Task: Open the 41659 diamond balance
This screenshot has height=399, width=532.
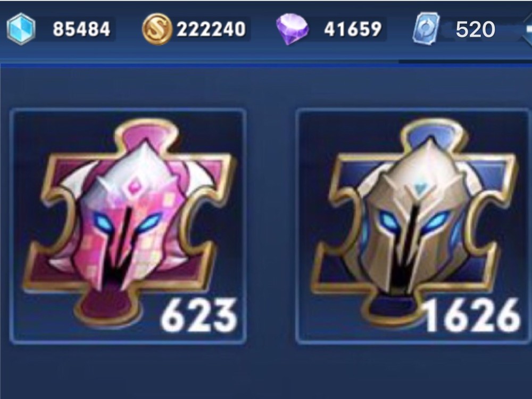Action: [353, 29]
